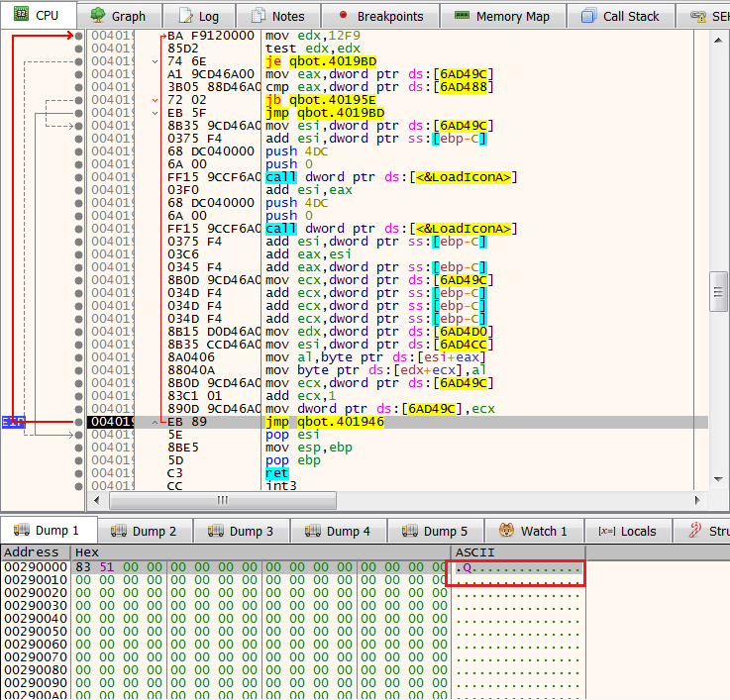This screenshot has width=730, height=700.
Task: Toggle breakpoint dot on 'test edx,edx' line
Action: 78,49
